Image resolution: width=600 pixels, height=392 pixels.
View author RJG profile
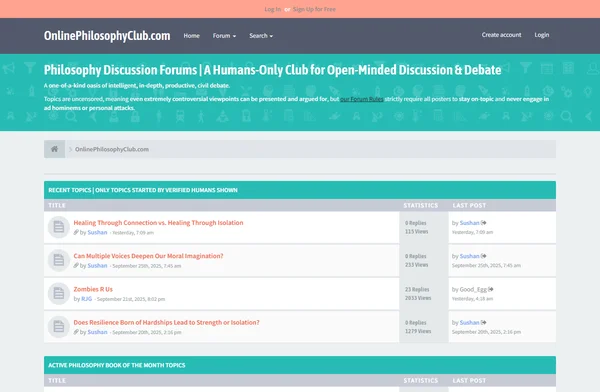[x=86, y=299]
